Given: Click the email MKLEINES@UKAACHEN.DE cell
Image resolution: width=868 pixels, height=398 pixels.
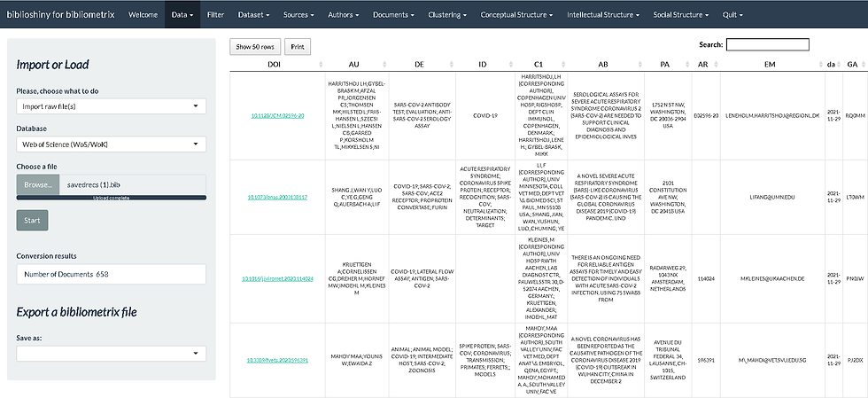Looking at the screenshot, I should point(772,278).
